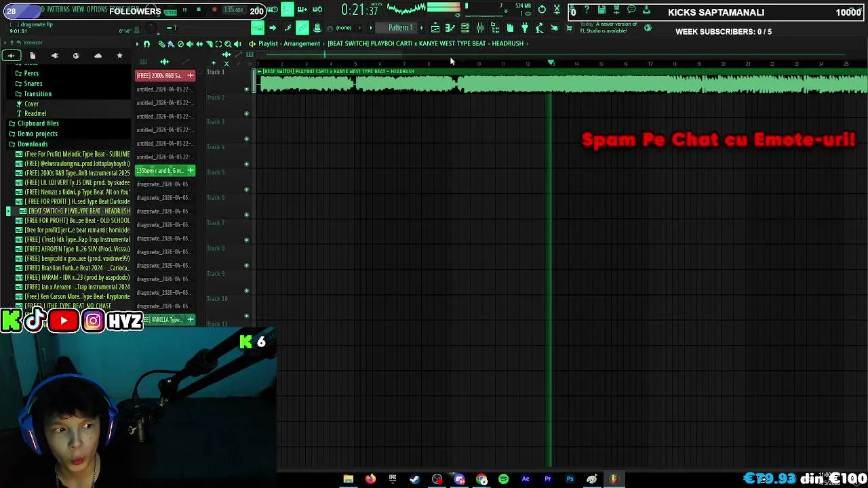Expand the Snares folder in browser
The image size is (868, 488).
point(33,83)
